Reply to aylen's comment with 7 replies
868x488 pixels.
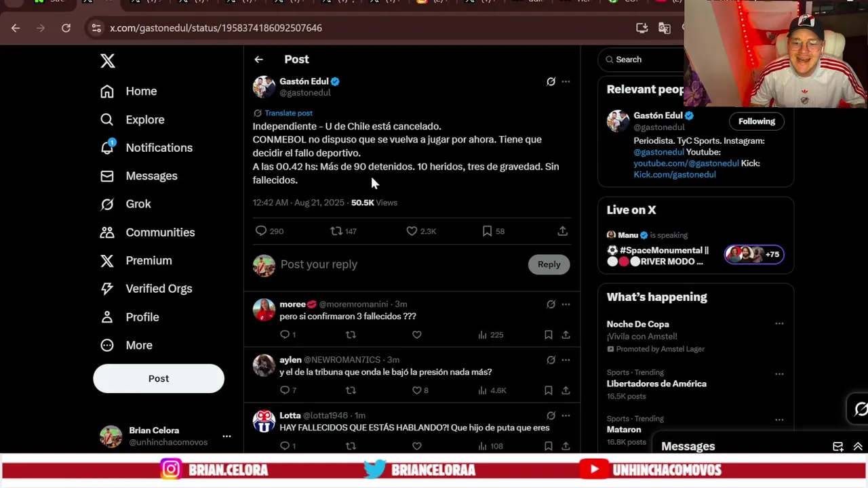tap(285, 390)
